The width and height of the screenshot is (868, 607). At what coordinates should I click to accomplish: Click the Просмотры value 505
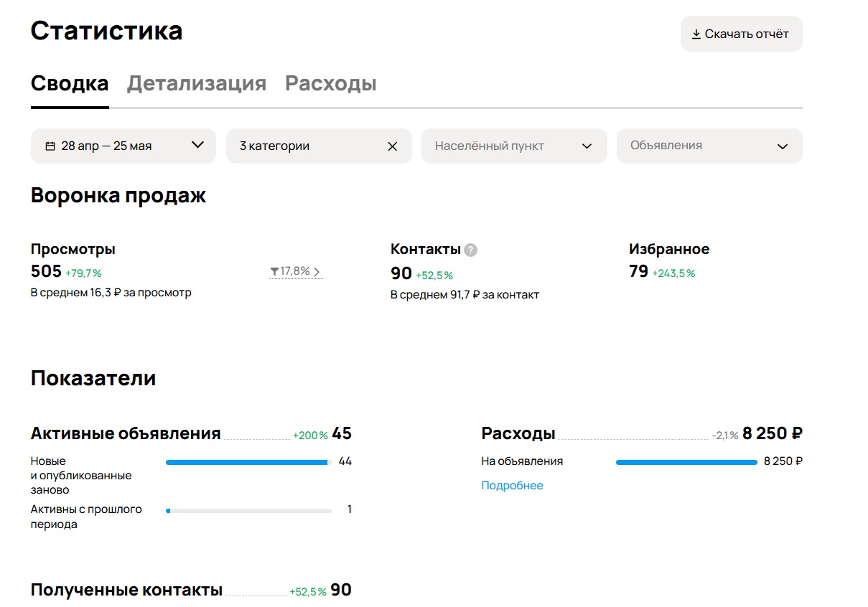(x=46, y=271)
